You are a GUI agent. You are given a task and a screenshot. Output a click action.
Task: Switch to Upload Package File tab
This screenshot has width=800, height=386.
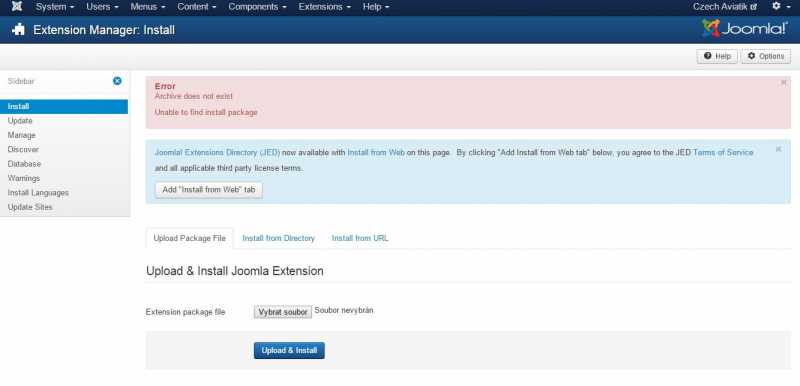pos(189,238)
